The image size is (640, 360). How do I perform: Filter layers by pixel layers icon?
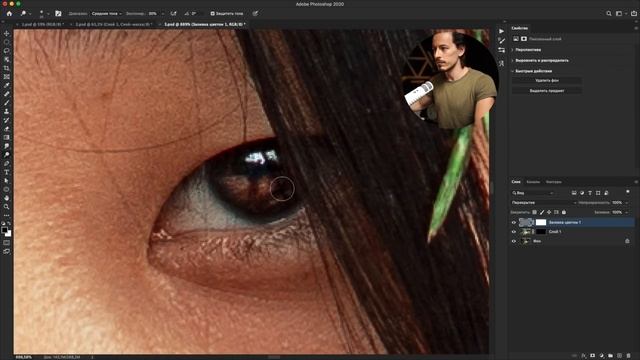[574, 193]
